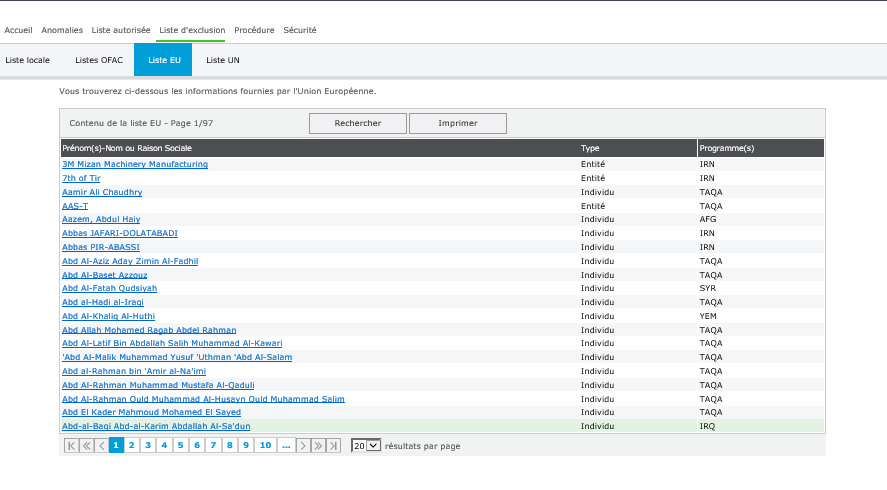Open the Anomalies menu item
Screen dimensions: 887x490
click(x=62, y=30)
